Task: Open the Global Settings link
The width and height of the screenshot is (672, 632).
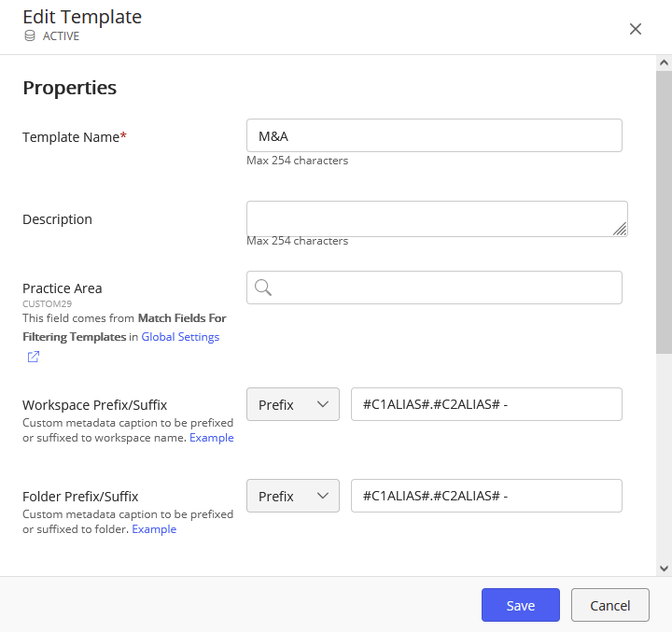Action: pyautogui.click(x=180, y=337)
